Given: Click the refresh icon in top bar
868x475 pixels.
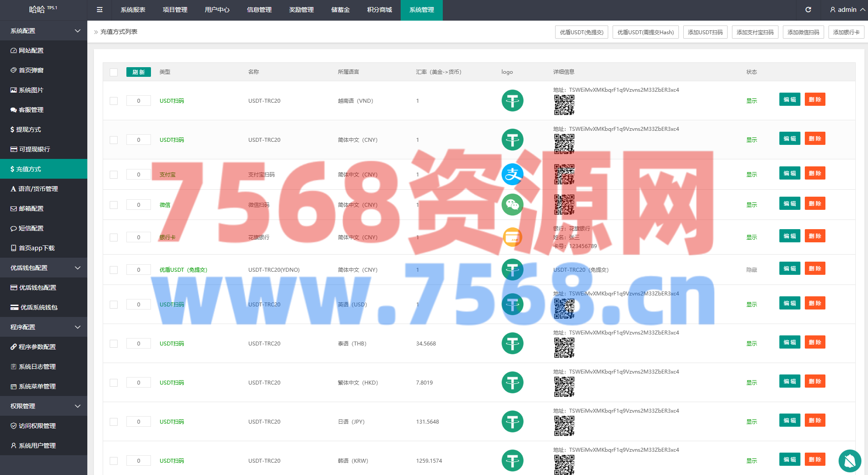Looking at the screenshot, I should point(808,10).
